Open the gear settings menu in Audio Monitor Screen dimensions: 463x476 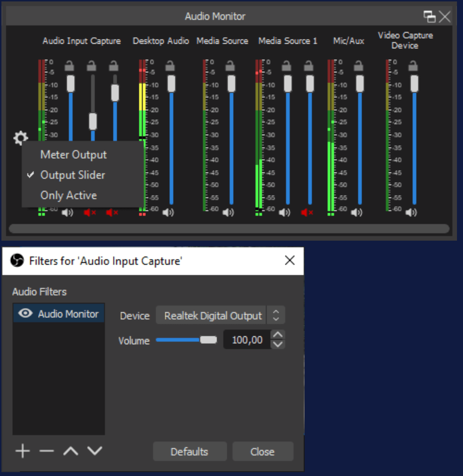tap(21, 138)
